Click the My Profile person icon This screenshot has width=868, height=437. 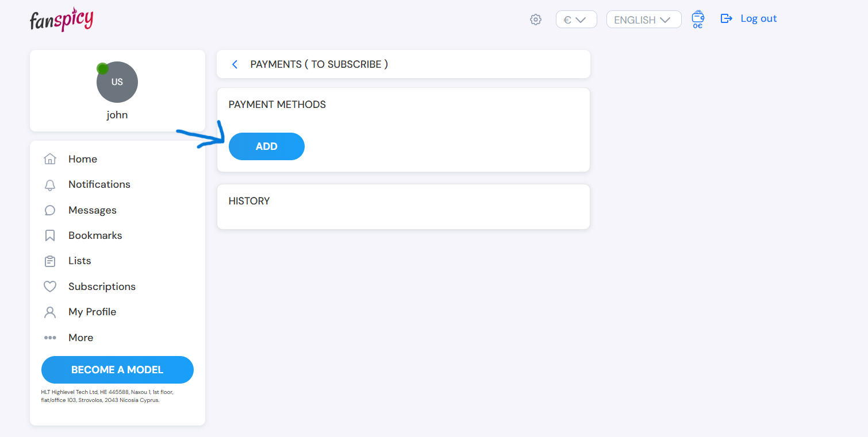50,312
